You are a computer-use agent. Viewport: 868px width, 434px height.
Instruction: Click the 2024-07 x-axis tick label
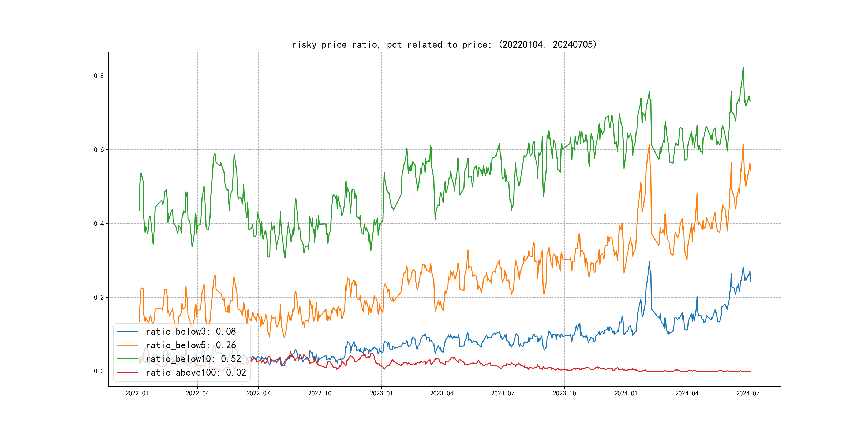[748, 393]
